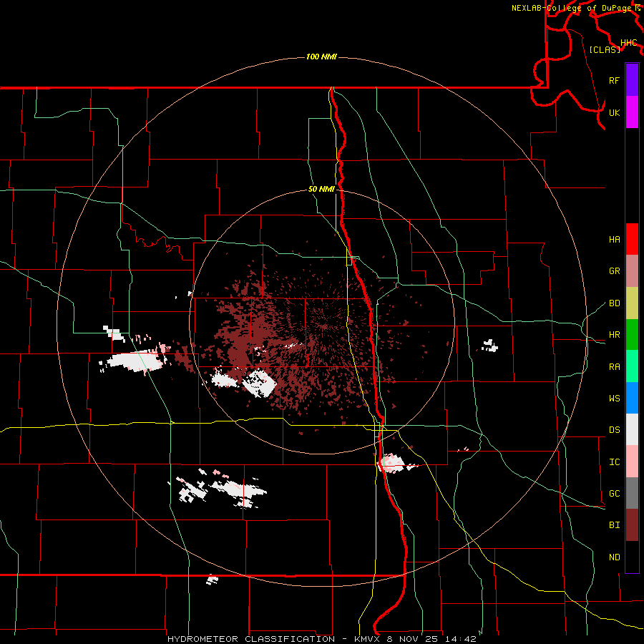
Task: Click the RF legend label
Action: [614, 80]
